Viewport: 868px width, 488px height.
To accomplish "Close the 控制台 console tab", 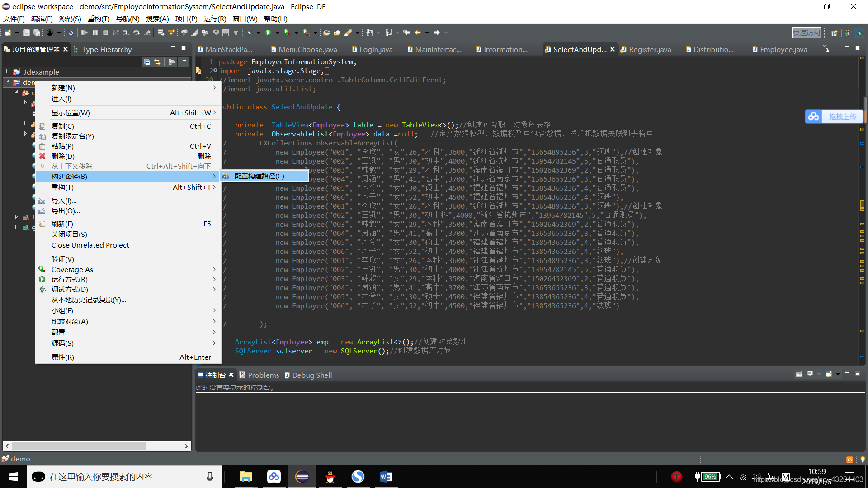I will [231, 375].
